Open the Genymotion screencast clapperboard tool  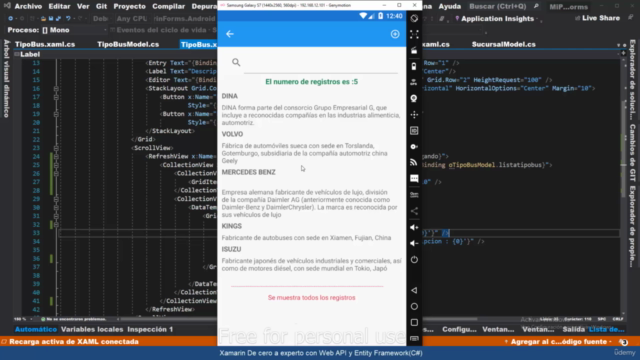(414, 50)
